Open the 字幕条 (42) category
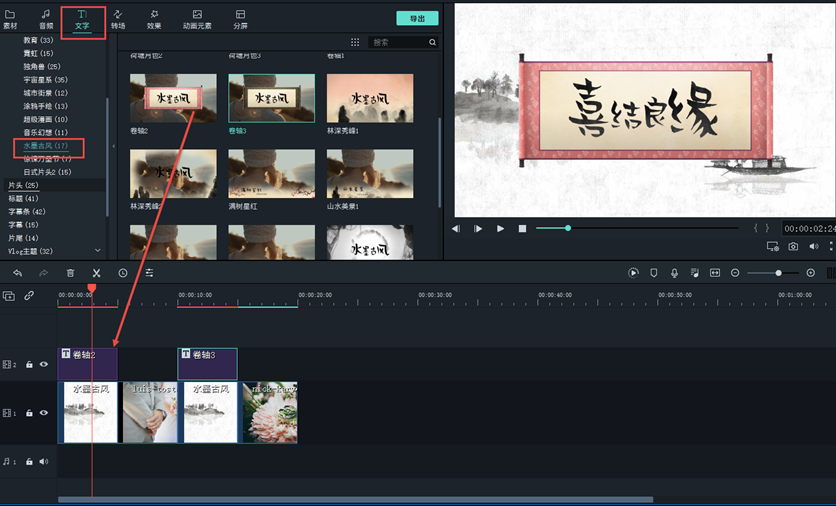This screenshot has height=506, width=836. coord(27,212)
